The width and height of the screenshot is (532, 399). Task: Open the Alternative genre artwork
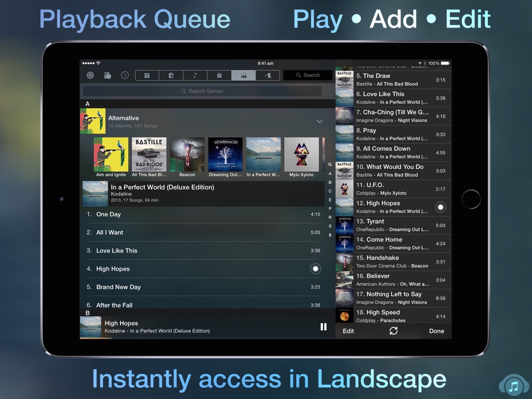[92, 121]
